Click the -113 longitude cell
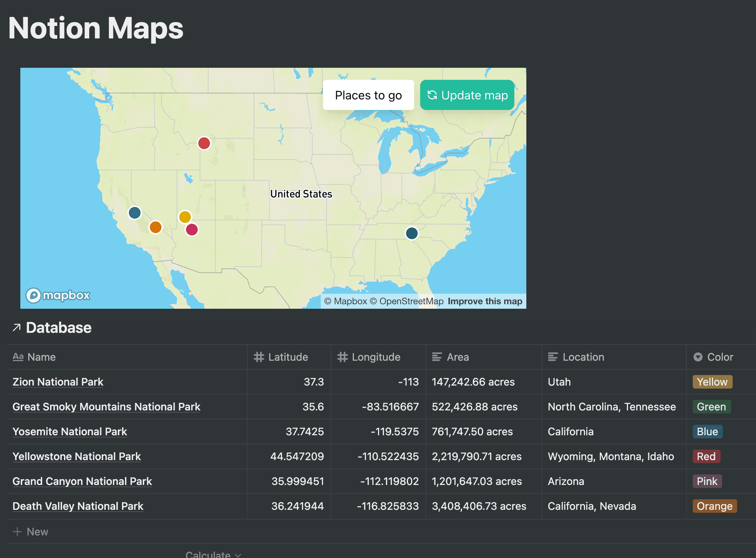The image size is (756, 558). coord(378,382)
